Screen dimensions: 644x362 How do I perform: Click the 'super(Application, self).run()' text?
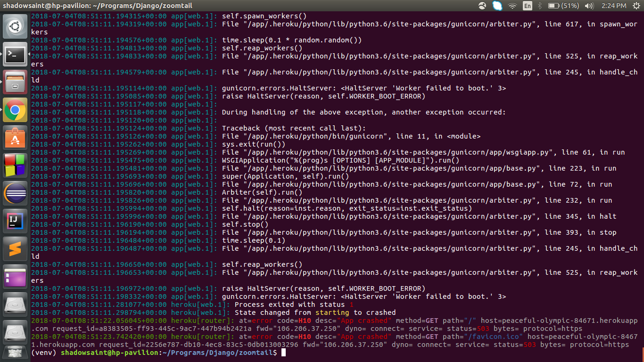pyautogui.click(x=286, y=176)
